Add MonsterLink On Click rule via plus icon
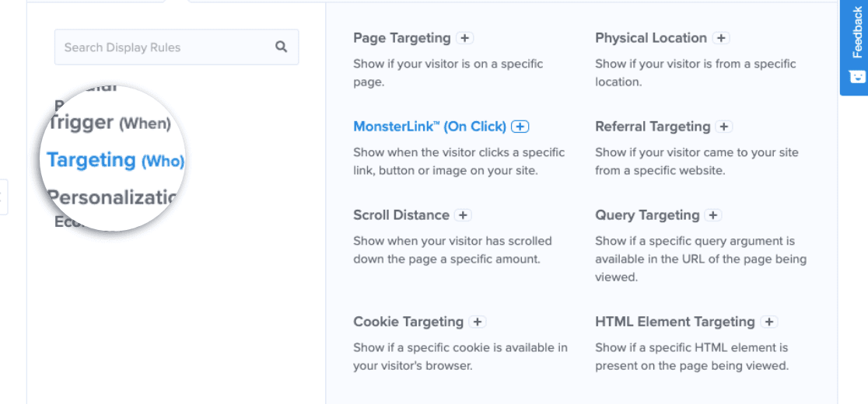The width and height of the screenshot is (868, 404). click(520, 127)
